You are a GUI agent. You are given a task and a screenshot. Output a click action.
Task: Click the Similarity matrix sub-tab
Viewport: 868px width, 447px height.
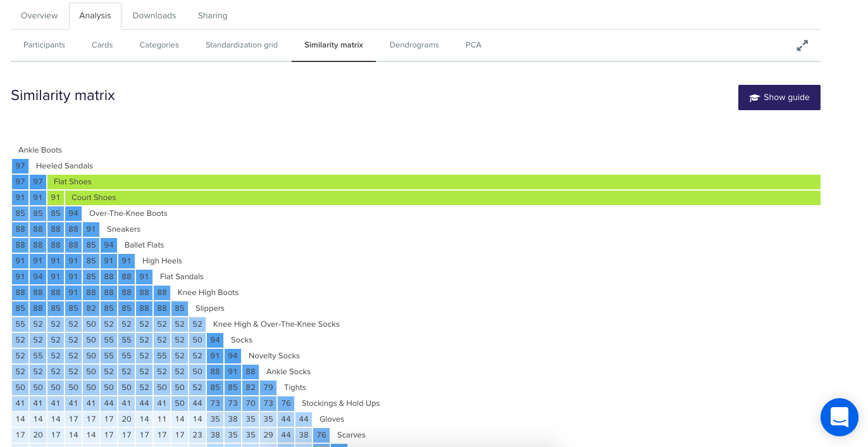[x=333, y=45]
